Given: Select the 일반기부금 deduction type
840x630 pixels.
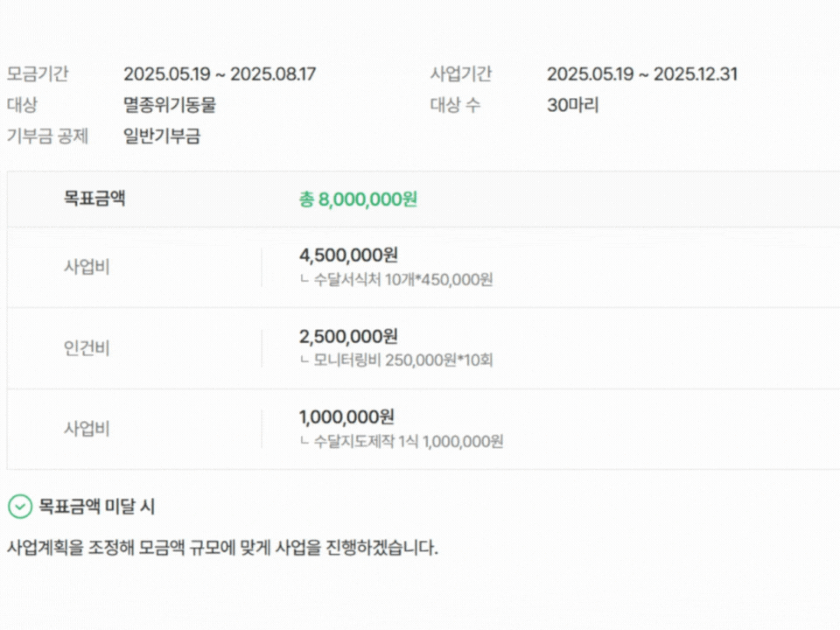Looking at the screenshot, I should 162,136.
